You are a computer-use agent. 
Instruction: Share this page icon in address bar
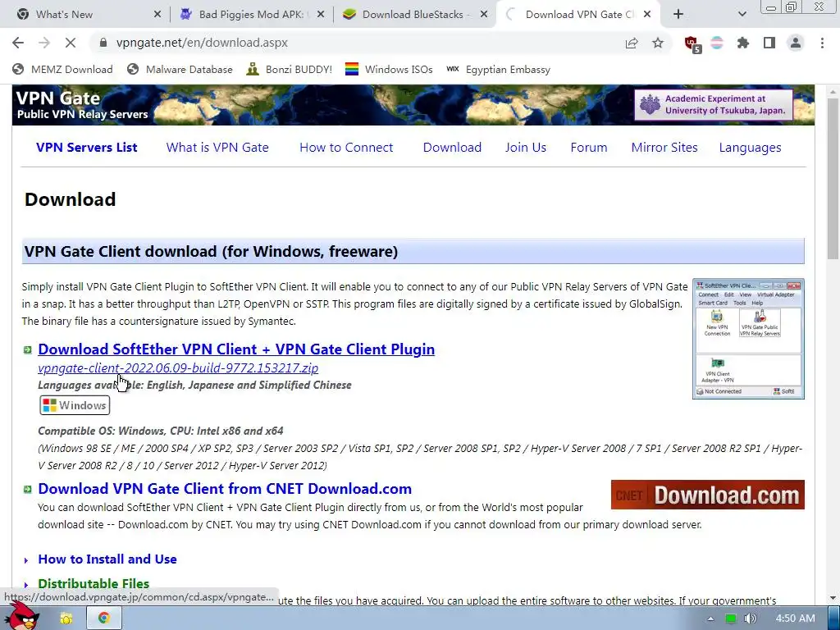click(632, 43)
